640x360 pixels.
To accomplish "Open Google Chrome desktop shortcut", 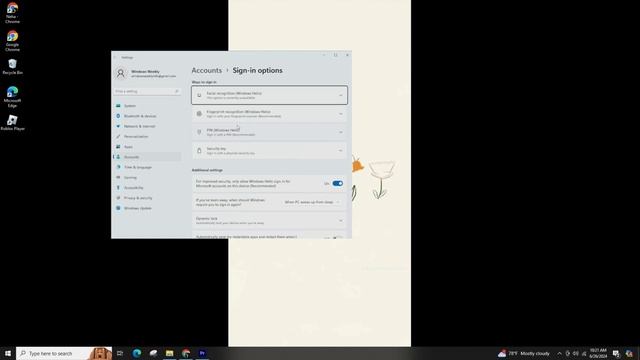I will (12, 41).
